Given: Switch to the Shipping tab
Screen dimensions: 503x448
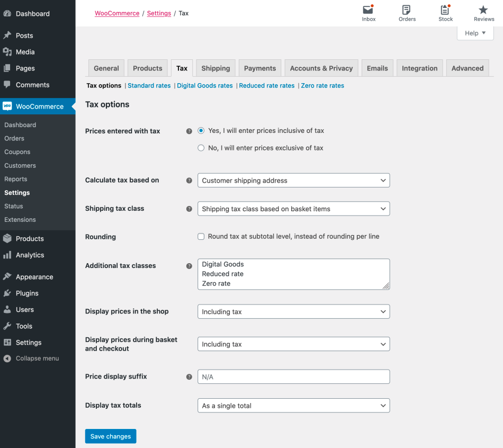Looking at the screenshot, I should pyautogui.click(x=215, y=68).
